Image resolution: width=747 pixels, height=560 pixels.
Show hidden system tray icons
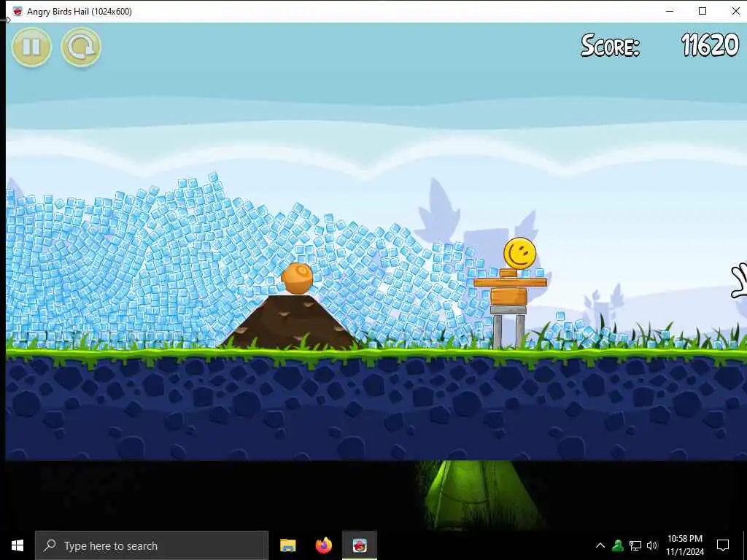[x=600, y=545]
